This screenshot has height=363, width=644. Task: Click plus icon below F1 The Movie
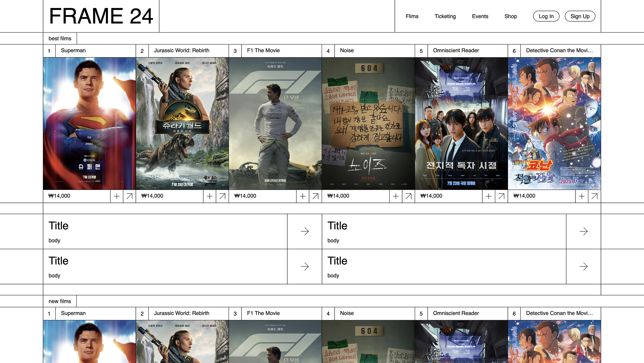(303, 196)
